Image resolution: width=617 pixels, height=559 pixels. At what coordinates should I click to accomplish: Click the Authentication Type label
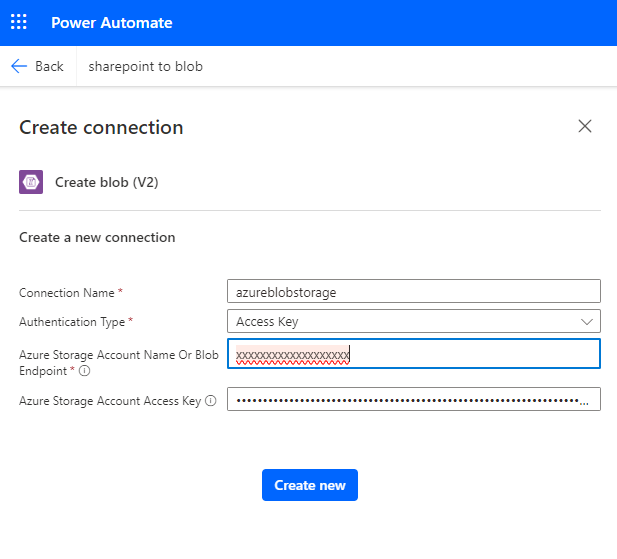(x=72, y=322)
